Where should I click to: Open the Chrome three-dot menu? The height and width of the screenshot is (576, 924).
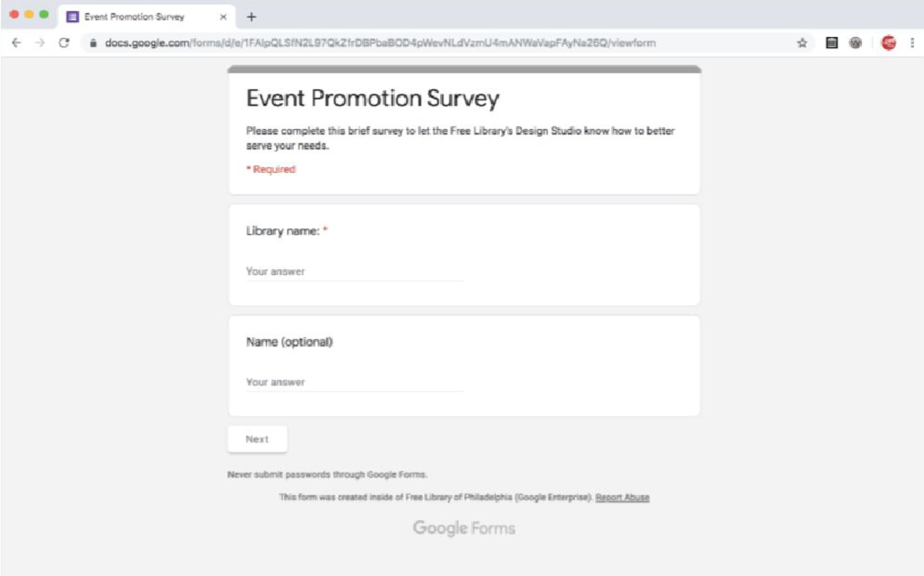(912, 43)
